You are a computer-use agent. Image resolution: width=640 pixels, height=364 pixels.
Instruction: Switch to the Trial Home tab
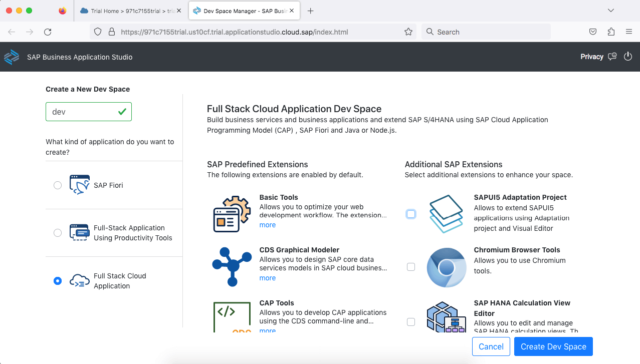coord(130,11)
